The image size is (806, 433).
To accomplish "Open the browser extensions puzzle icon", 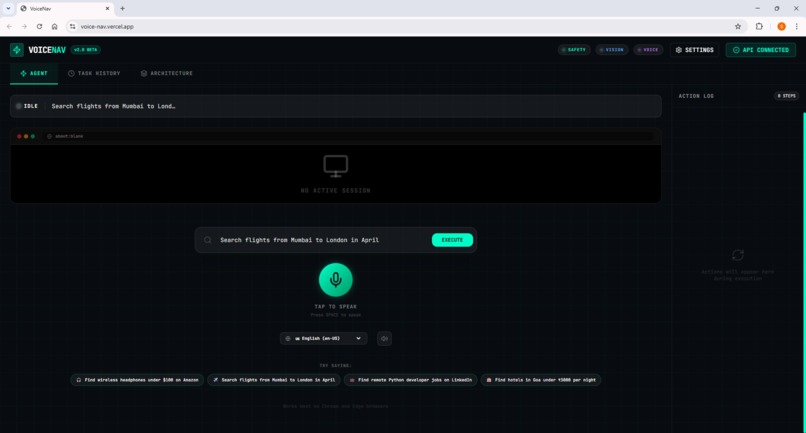I will 759,26.
